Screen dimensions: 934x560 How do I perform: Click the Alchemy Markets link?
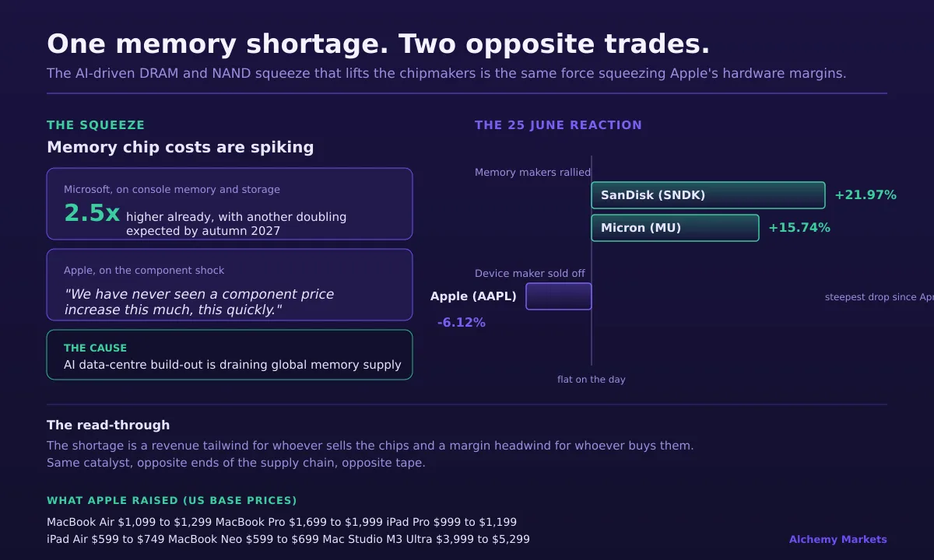(x=838, y=540)
